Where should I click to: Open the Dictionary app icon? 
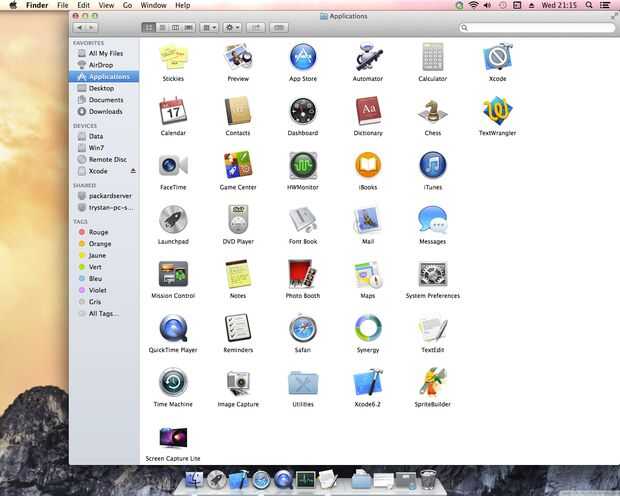click(x=368, y=112)
